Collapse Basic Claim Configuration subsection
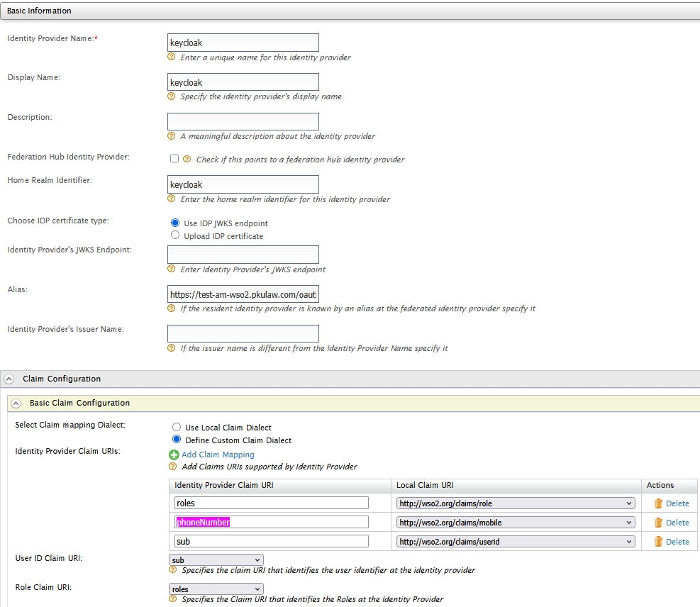Image resolution: width=700 pixels, height=607 pixels. coord(16,403)
